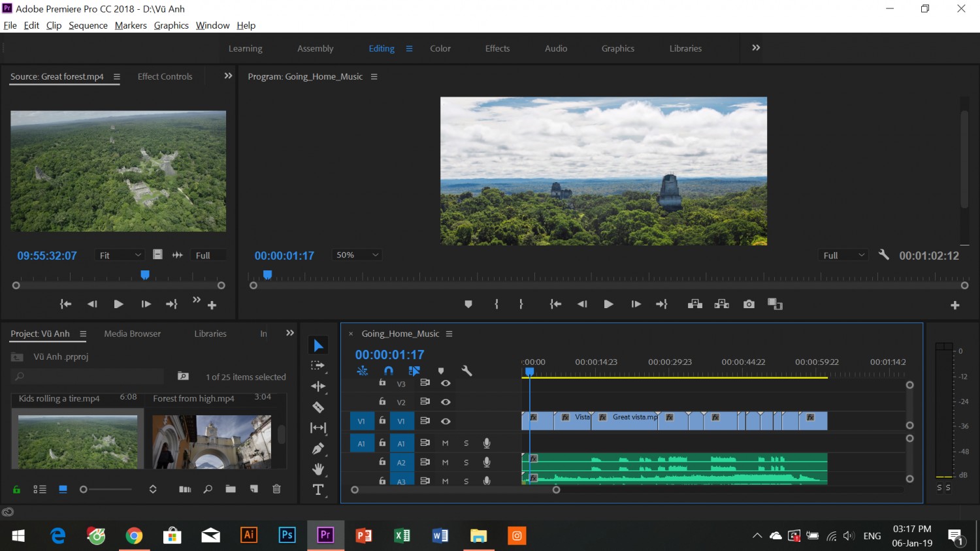Select the Type tool
Screen dimensions: 980x551
point(318,490)
